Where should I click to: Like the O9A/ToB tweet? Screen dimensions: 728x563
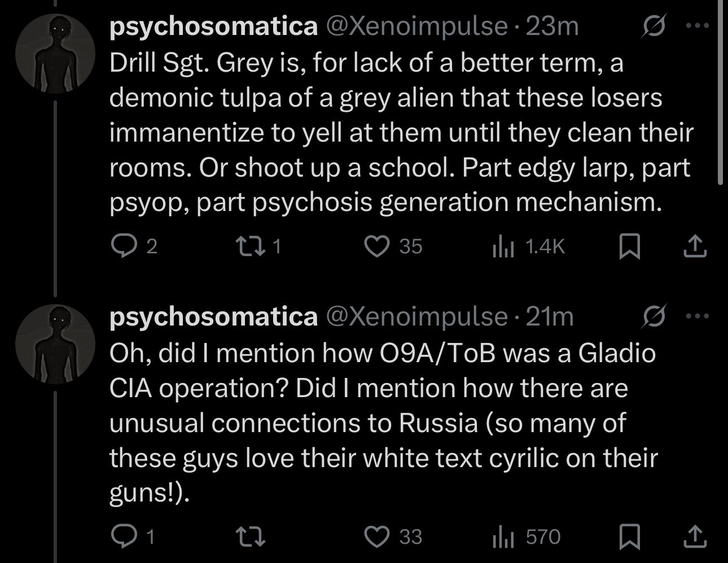pyautogui.click(x=377, y=536)
